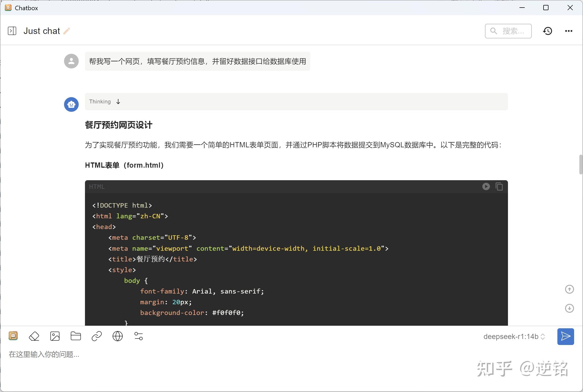Click the pencil icon to rename chat
Image resolution: width=583 pixels, height=392 pixels.
click(67, 31)
